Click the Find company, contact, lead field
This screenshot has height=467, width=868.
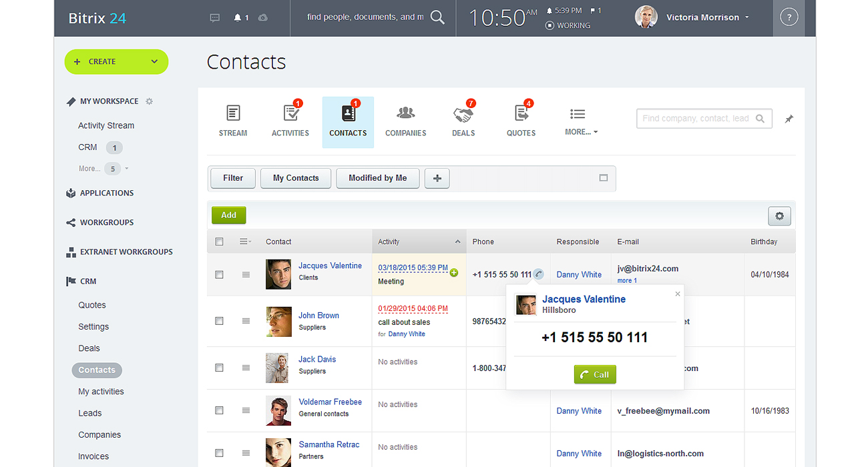[x=696, y=119]
